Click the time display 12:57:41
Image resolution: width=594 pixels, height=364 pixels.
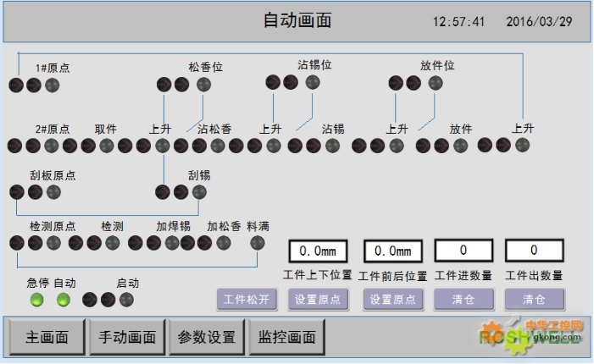(x=458, y=21)
